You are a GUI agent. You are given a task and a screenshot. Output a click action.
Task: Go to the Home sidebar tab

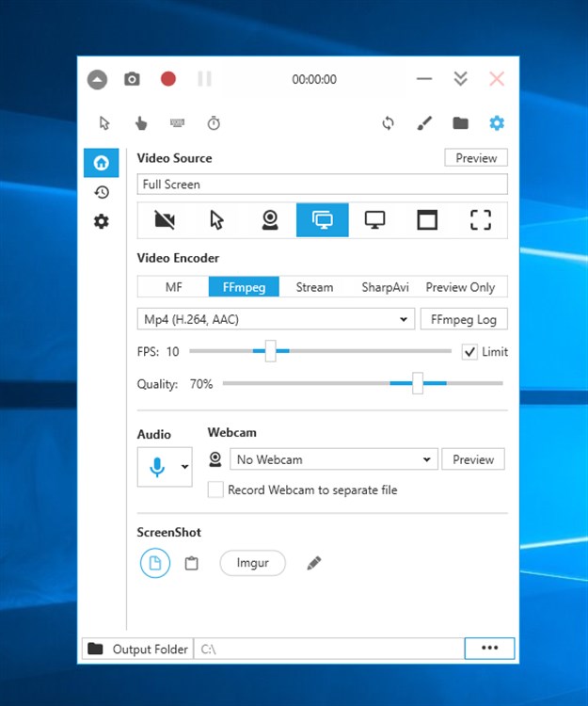[x=102, y=163]
